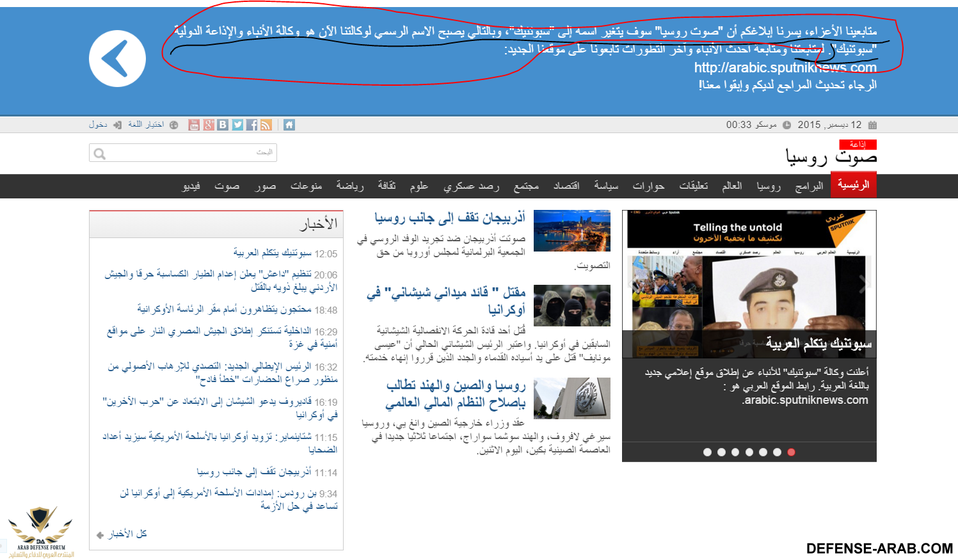Click the calendar icon beside the date

tap(872, 125)
